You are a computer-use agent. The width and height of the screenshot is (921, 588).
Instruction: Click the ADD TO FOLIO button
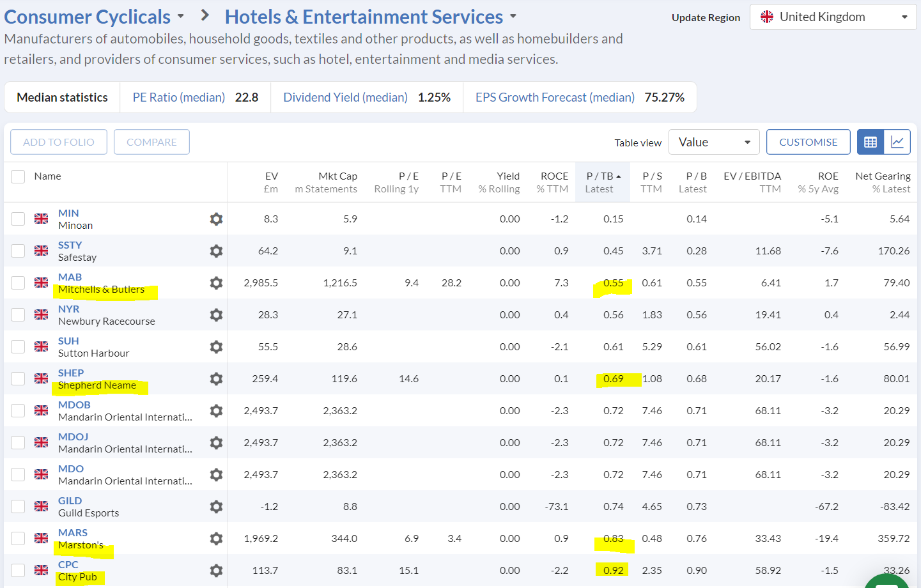[59, 142]
